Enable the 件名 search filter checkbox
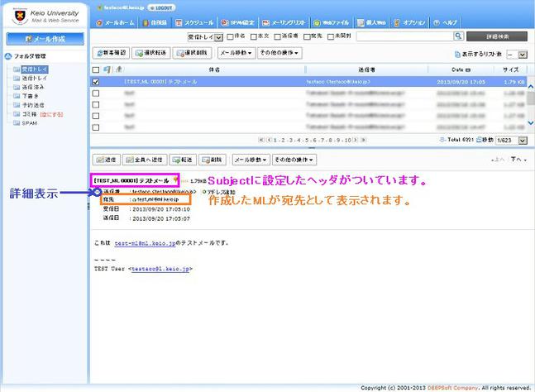This screenshot has width=535, height=392. click(231, 37)
